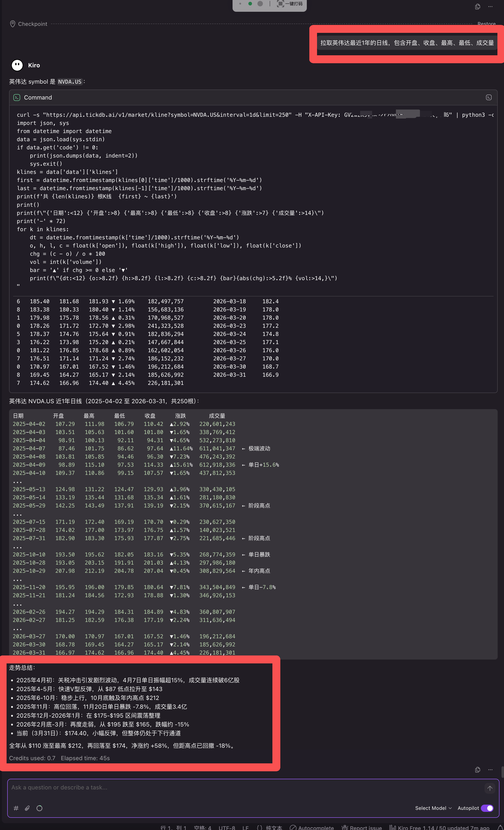The image size is (504, 830).
Task: Open bottom response ellipsis menu
Action: pos(490,770)
